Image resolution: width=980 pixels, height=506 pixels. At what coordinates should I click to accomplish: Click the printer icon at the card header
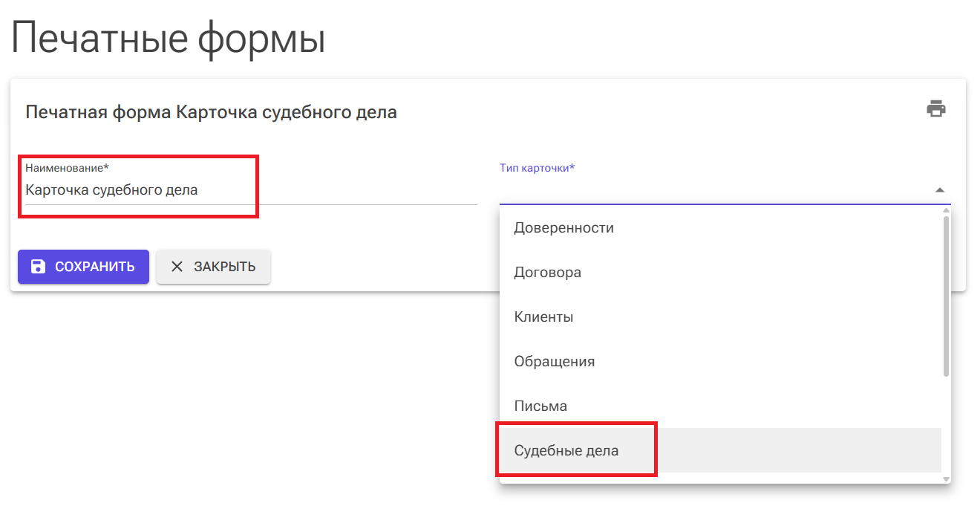tap(936, 108)
